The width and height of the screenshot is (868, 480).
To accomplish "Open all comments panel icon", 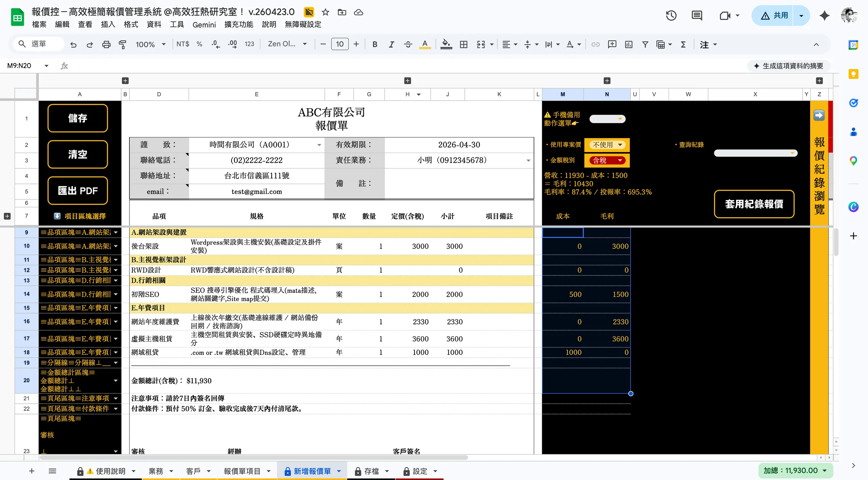I will click(697, 16).
